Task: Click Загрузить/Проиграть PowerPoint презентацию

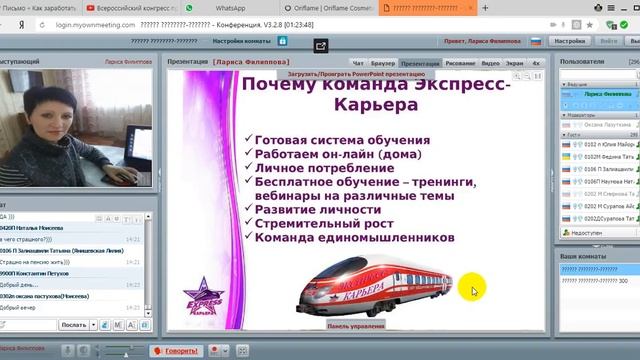Action: [356, 74]
